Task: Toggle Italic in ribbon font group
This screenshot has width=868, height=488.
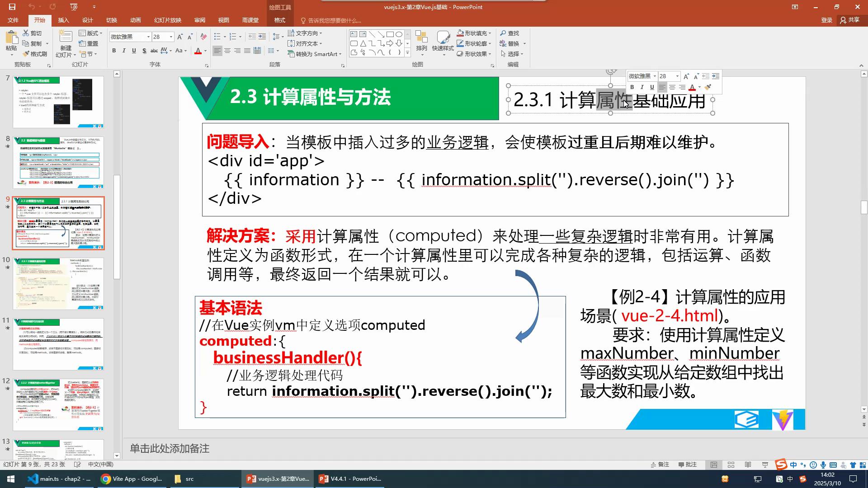Action: tap(124, 51)
